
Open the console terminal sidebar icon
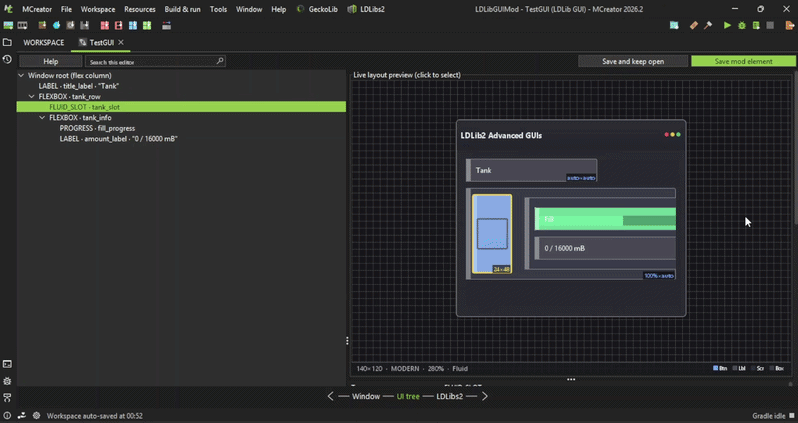(x=7, y=364)
